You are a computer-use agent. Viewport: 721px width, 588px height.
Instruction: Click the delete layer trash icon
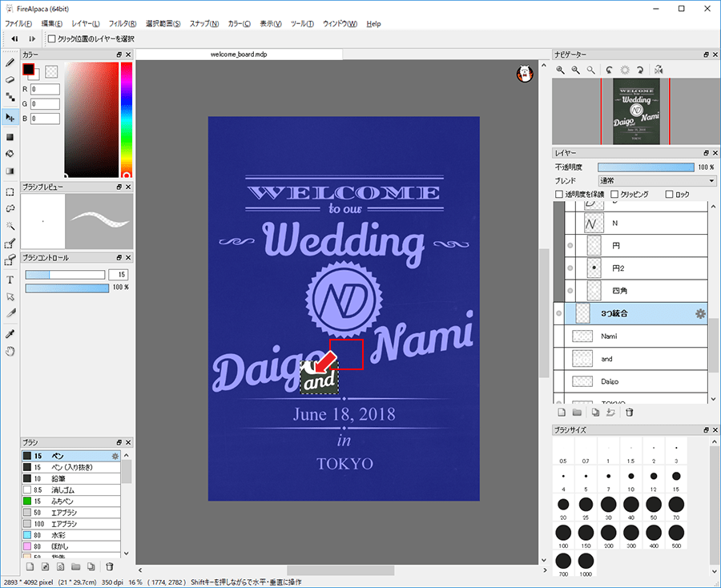tap(630, 413)
